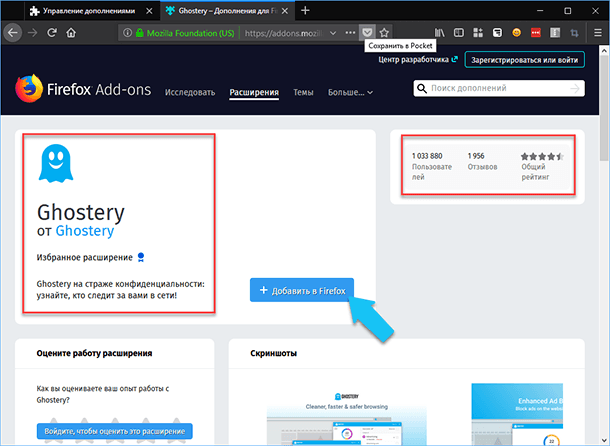
Task: Click the overall star rating
Action: pos(542,156)
